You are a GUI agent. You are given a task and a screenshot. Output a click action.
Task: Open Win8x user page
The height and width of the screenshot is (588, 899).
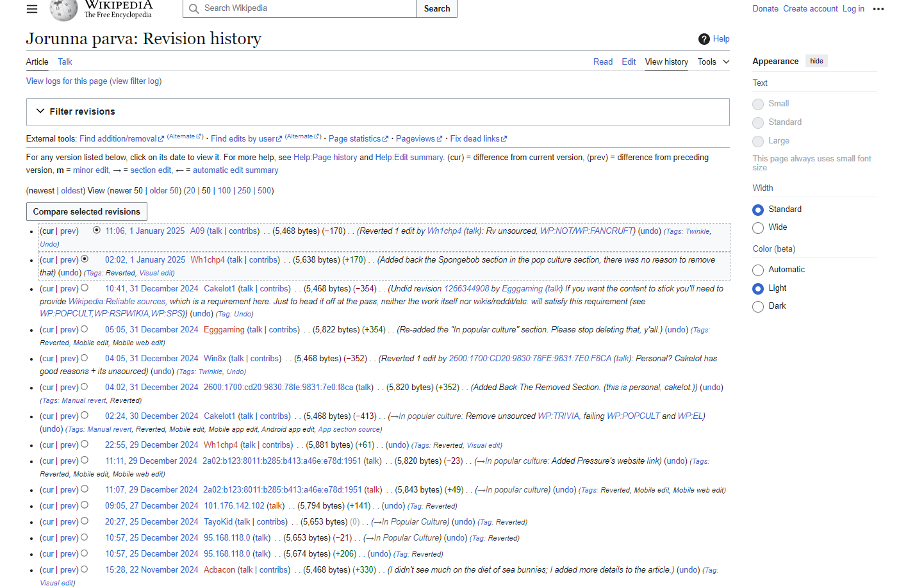[x=215, y=358]
